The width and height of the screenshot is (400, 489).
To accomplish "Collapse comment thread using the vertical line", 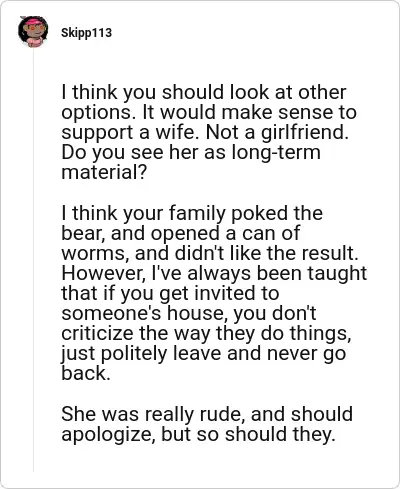I will (x=33, y=260).
